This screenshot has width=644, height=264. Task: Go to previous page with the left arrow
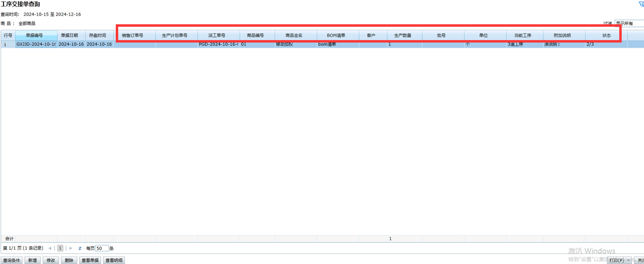pyautogui.click(x=50, y=248)
